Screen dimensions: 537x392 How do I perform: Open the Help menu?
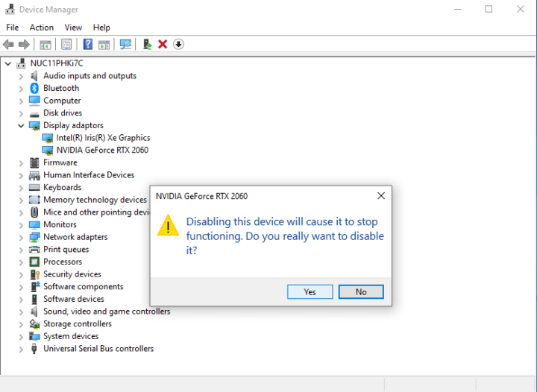coord(101,28)
